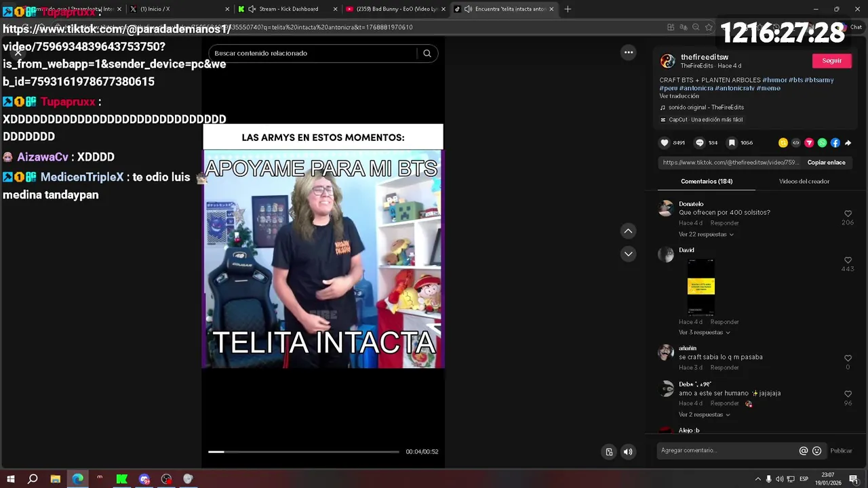Viewport: 868px width, 488px height.
Task: Open #humor hashtag link
Action: point(774,80)
